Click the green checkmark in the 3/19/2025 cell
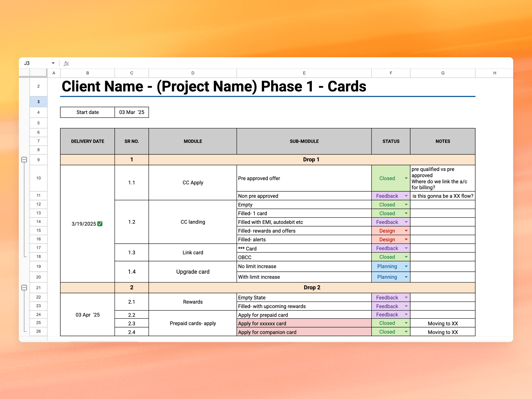The image size is (532, 399). click(100, 224)
